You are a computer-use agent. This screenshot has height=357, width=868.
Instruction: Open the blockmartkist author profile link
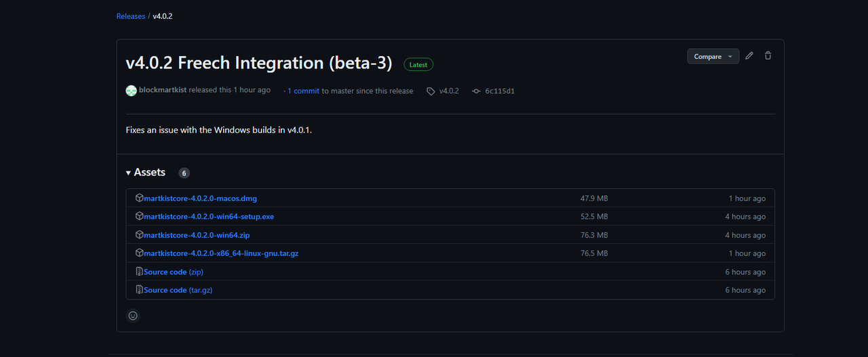163,90
